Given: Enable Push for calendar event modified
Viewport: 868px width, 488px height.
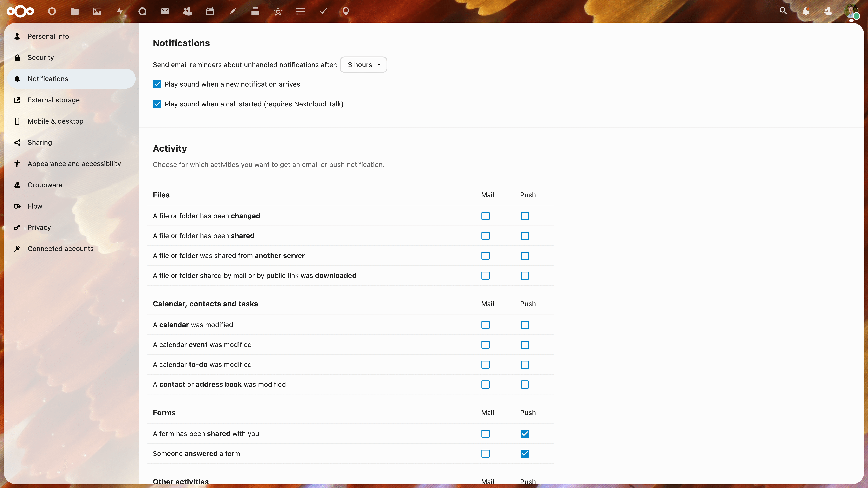Looking at the screenshot, I should point(525,345).
